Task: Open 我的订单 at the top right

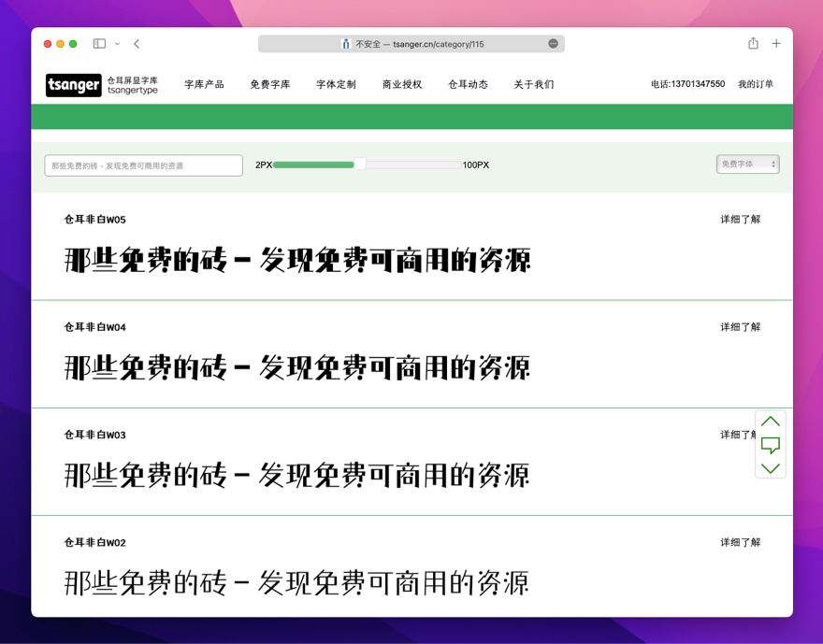Action: point(754,83)
